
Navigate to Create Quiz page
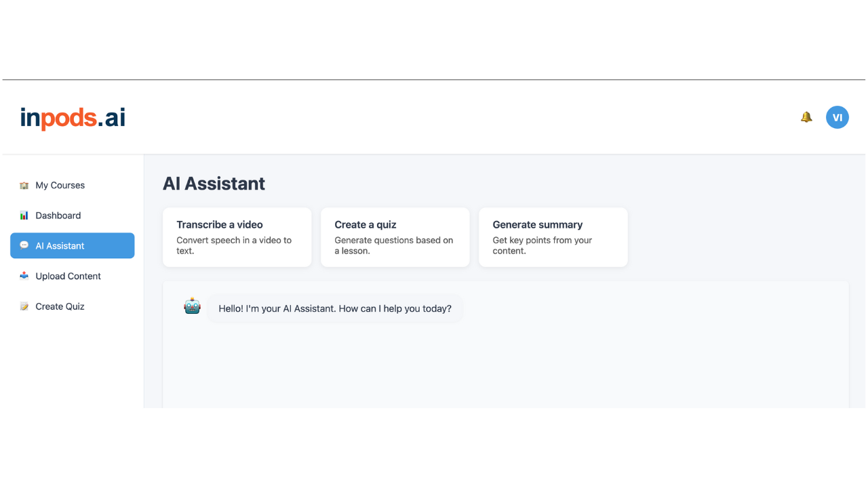click(73, 306)
